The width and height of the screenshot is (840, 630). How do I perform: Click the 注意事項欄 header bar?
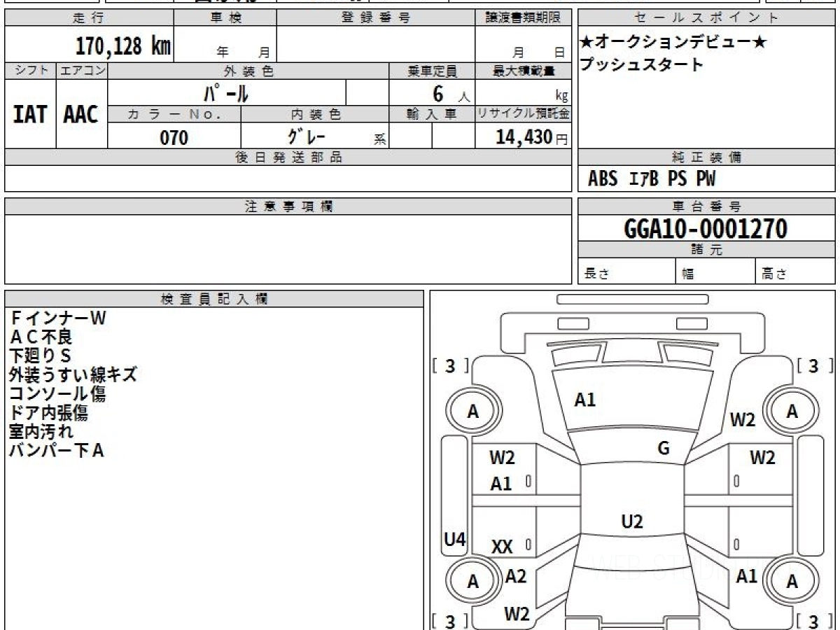(x=288, y=206)
